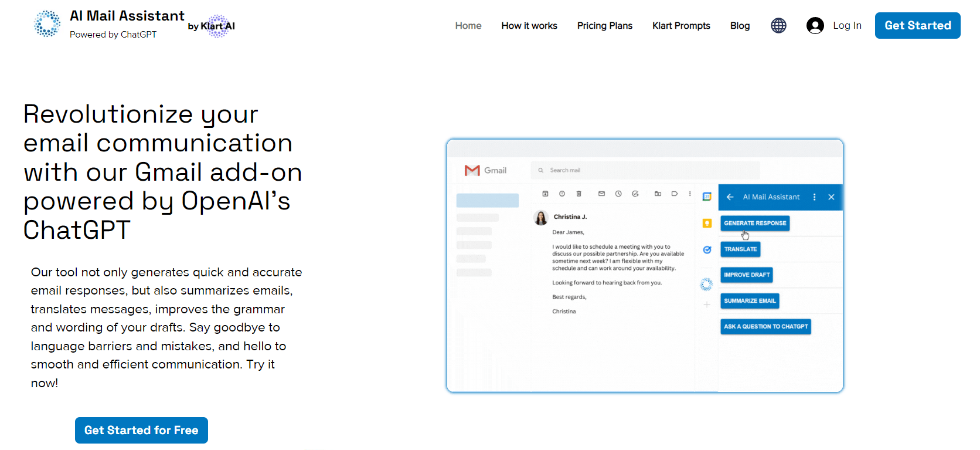Click the Klart AI logo

[x=212, y=26]
